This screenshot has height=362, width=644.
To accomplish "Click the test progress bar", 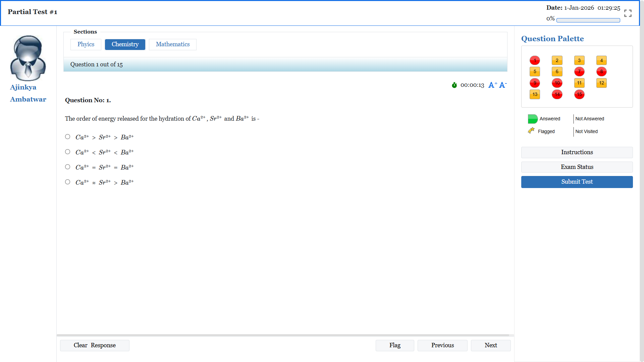I will coord(588,20).
